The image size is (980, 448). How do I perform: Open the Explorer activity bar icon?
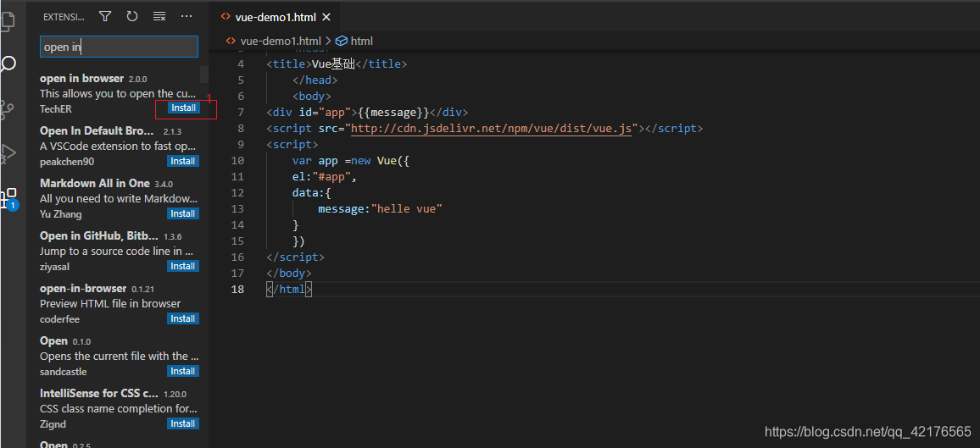pos(7,20)
